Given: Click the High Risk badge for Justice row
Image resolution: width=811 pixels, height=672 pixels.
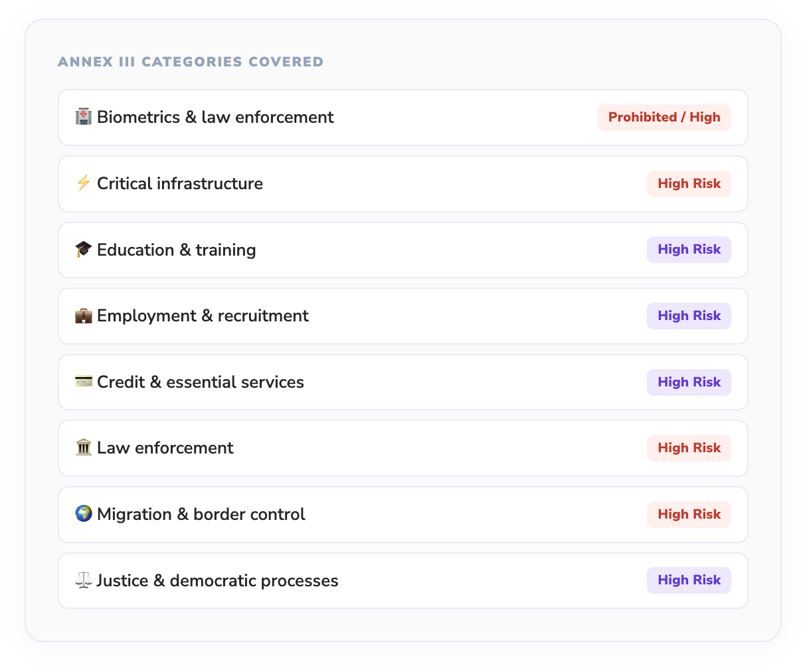Looking at the screenshot, I should pos(689,580).
